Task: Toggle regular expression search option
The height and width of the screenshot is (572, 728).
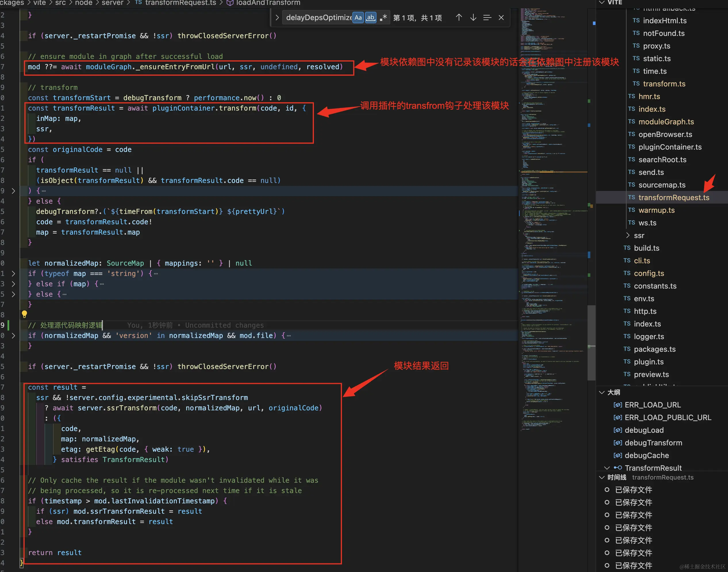Action: [x=383, y=18]
